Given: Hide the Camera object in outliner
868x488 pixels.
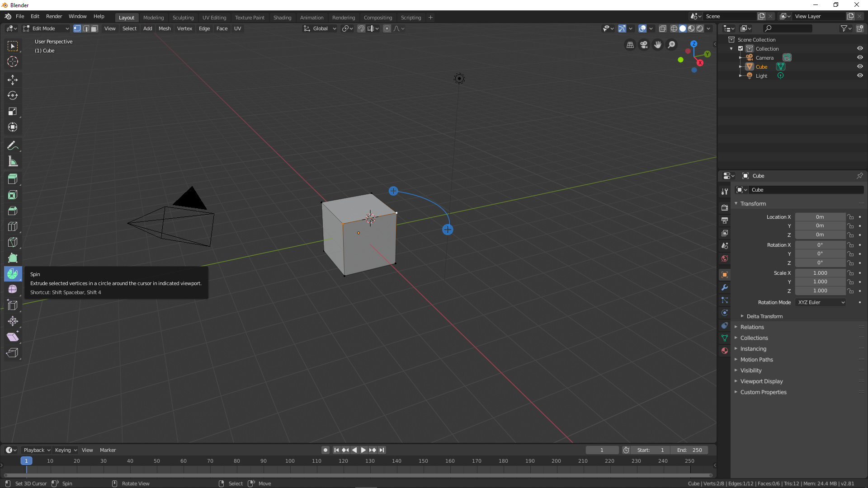Looking at the screenshot, I should point(860,57).
